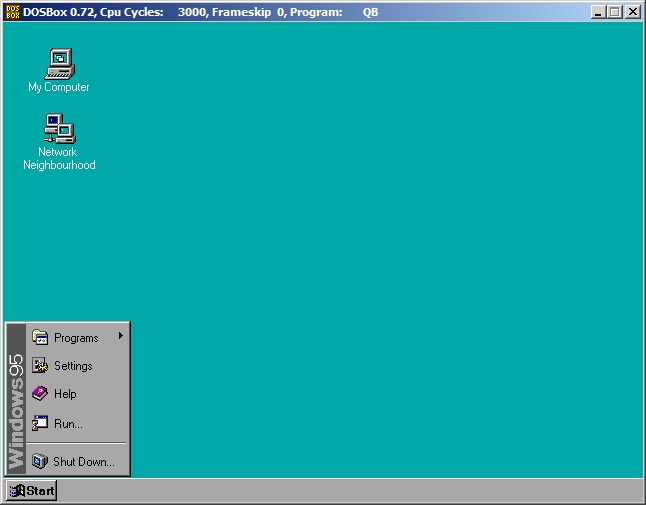646x505 pixels.
Task: Click the Settings icon in Start menu
Action: coord(40,365)
